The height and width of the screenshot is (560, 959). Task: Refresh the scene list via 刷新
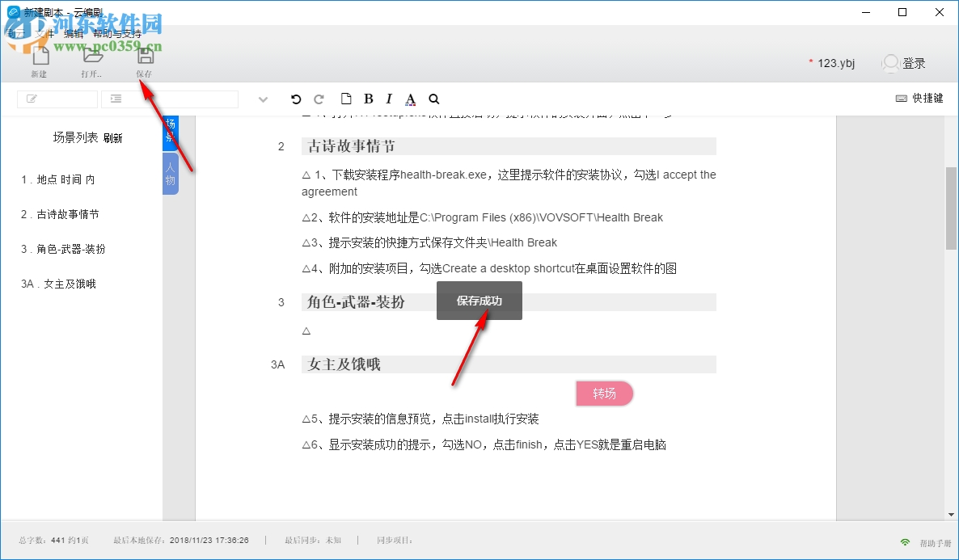[114, 138]
